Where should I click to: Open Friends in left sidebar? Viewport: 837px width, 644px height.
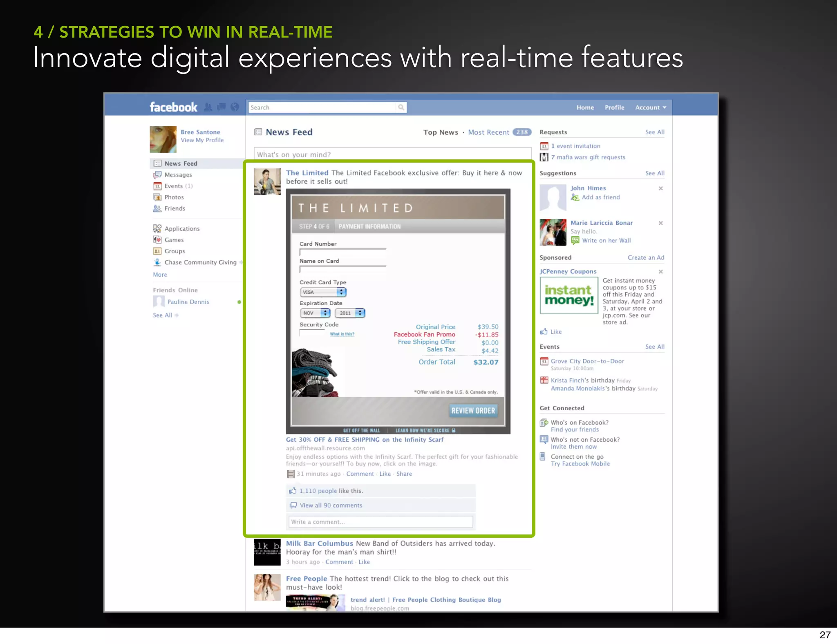pyautogui.click(x=175, y=208)
